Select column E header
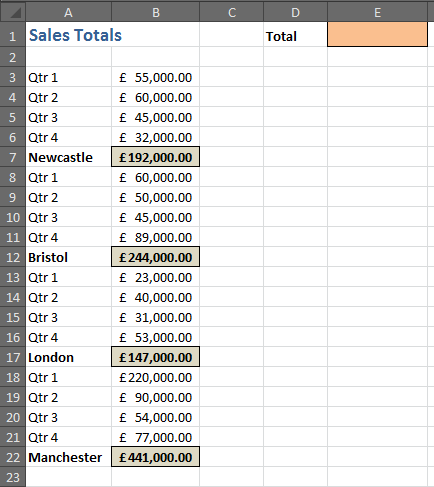 pos(377,12)
